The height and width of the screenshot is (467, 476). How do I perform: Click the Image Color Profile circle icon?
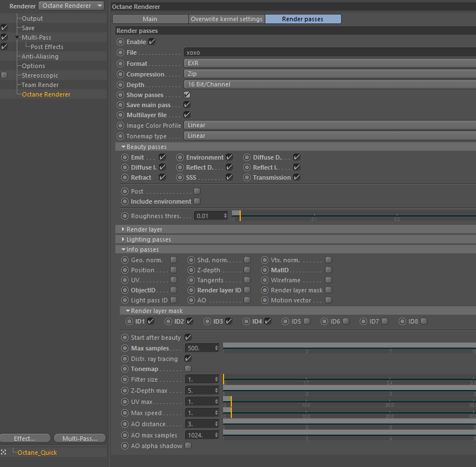coord(120,126)
